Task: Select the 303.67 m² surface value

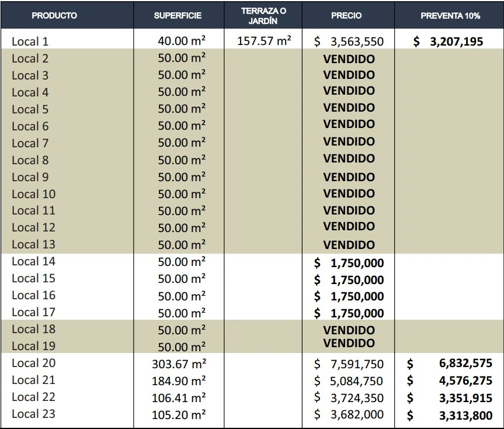Action: click(179, 364)
